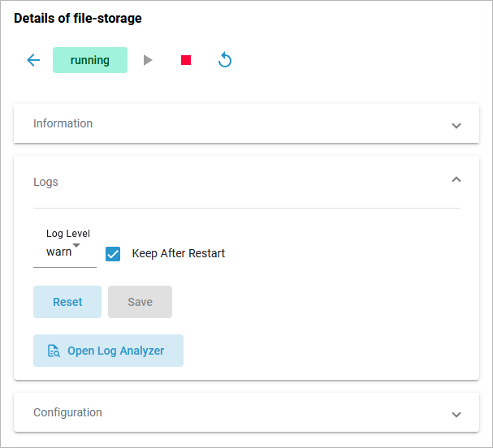Screen dimensions: 493x448
Task: Open Log Analyzer button text
Action: 115,351
